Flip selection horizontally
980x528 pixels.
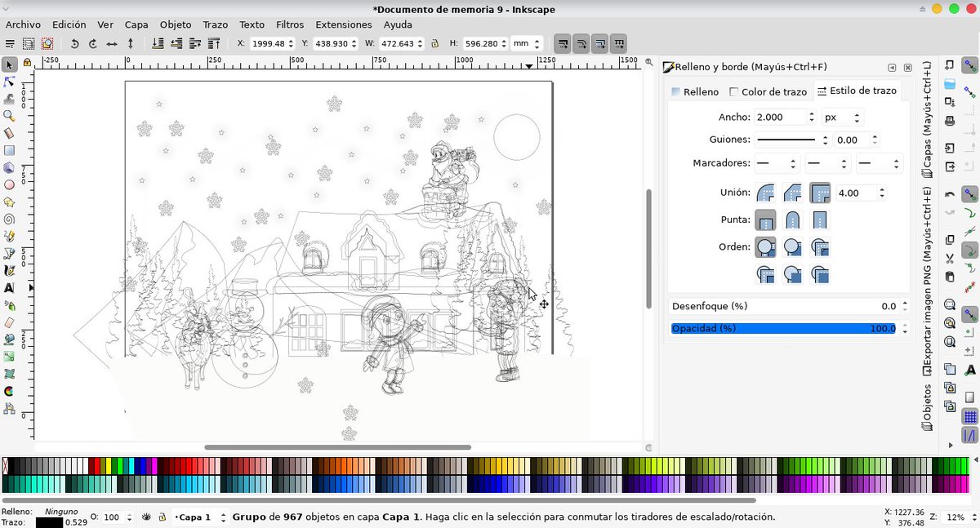pos(112,43)
